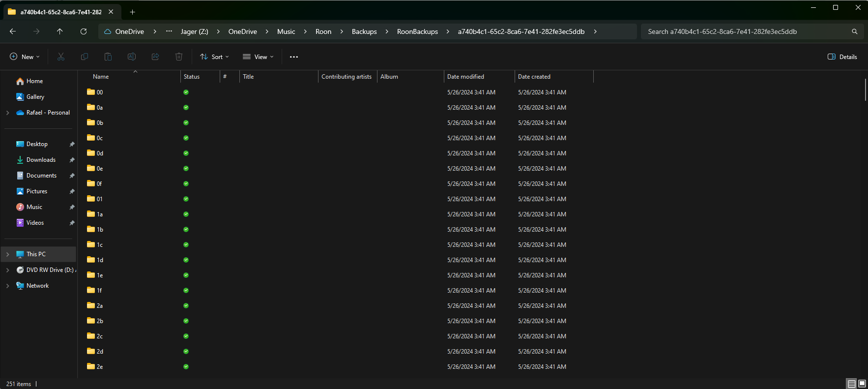
Task: Open the New dropdown menu
Action: [25, 57]
